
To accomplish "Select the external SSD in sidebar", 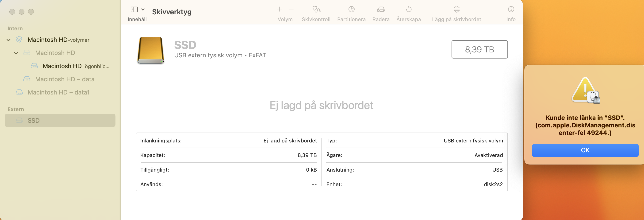I will point(60,120).
